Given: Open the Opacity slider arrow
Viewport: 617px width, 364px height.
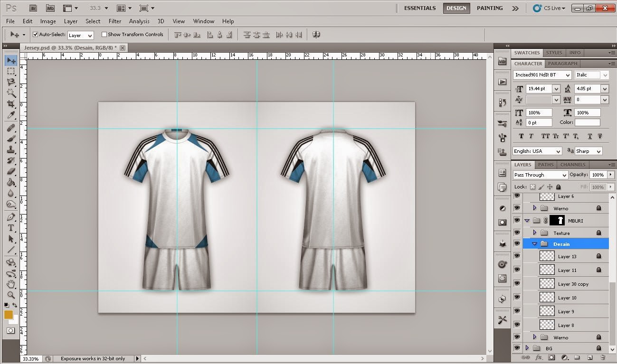Looking at the screenshot, I should click(610, 175).
